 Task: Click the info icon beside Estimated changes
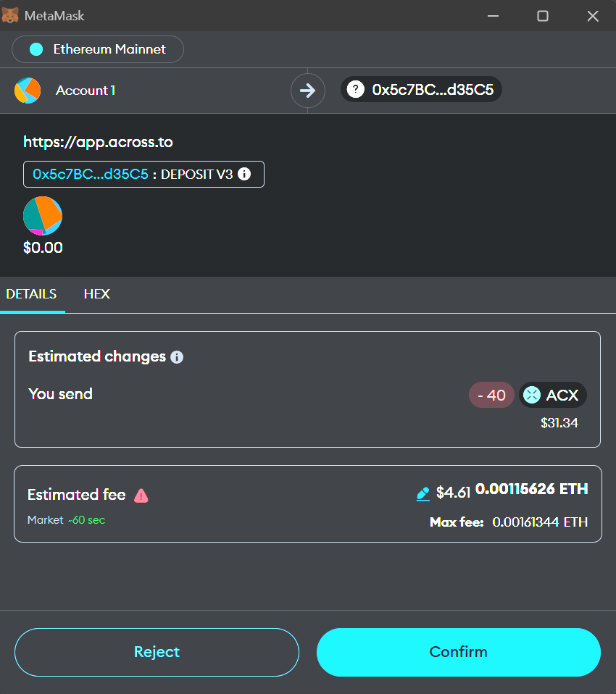click(x=176, y=356)
